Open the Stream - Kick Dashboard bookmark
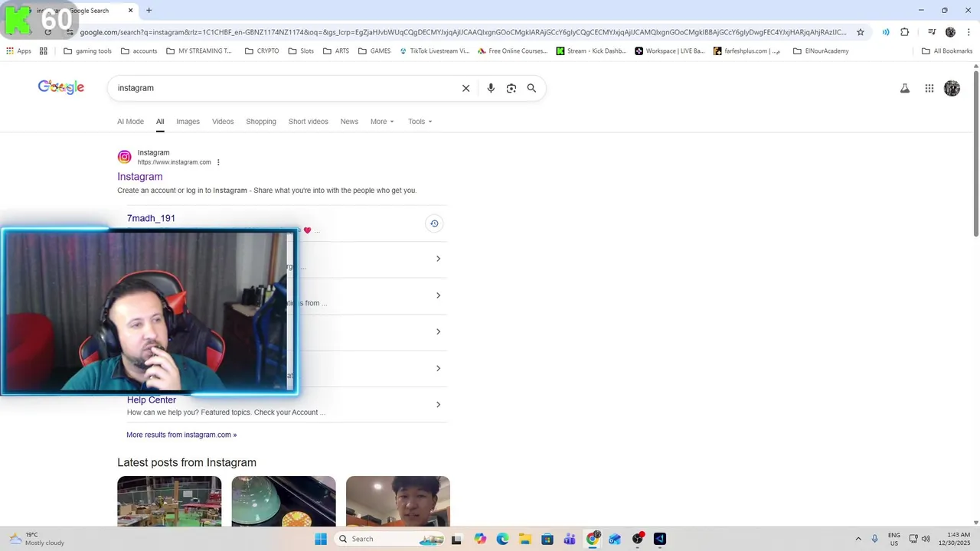The image size is (980, 551). point(591,51)
